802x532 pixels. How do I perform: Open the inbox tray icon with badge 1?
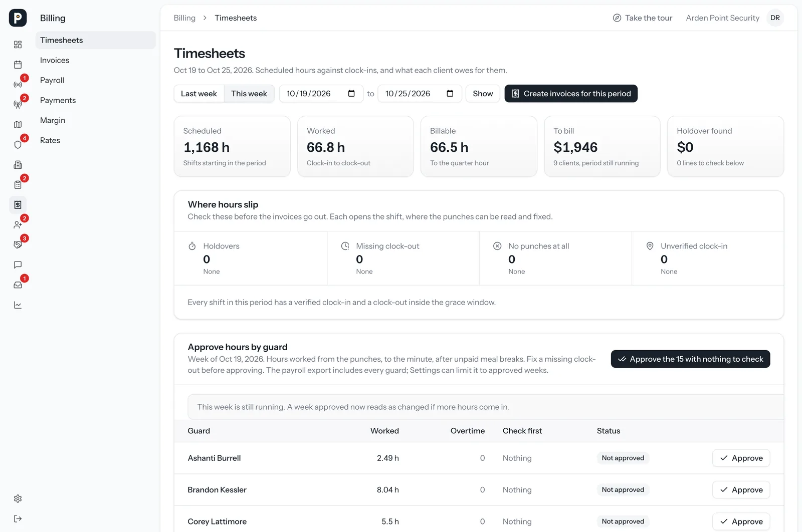coord(18,285)
